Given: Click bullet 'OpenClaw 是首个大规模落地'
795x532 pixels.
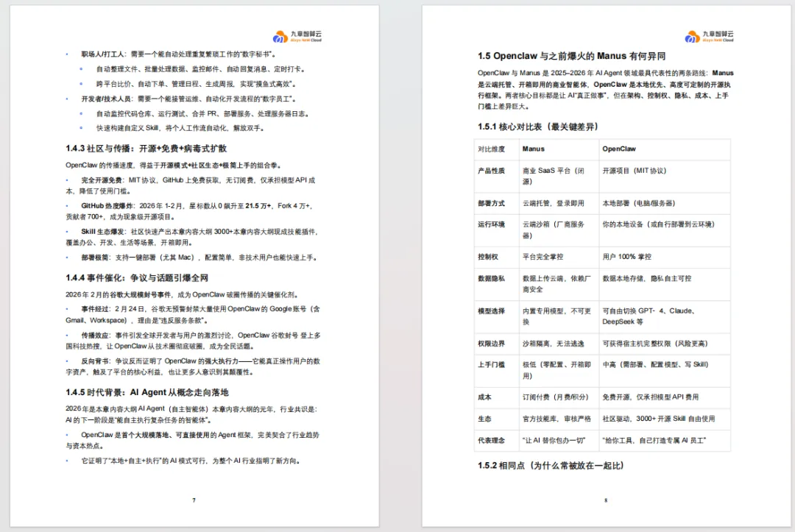Looking at the screenshot, I should [193, 440].
